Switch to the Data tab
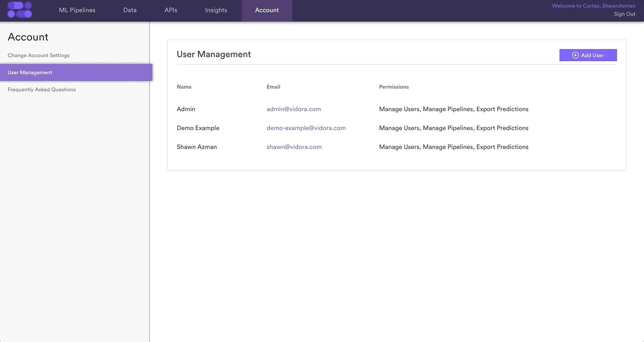 click(x=130, y=10)
